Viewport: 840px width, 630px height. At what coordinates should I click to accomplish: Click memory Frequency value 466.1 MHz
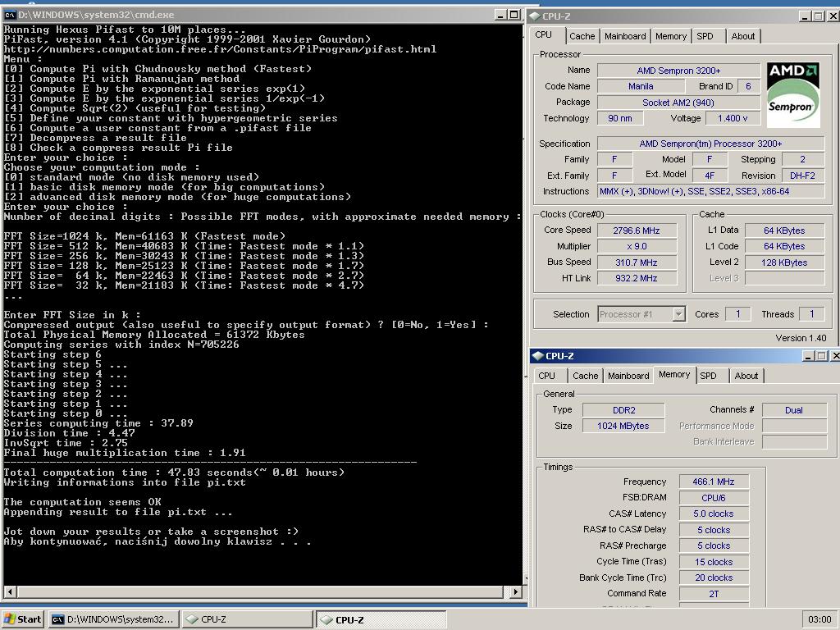(714, 482)
